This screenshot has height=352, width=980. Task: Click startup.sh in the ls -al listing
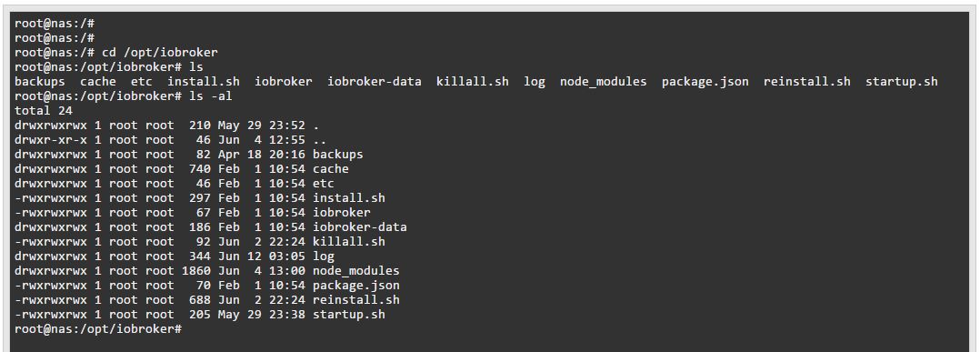(x=349, y=314)
